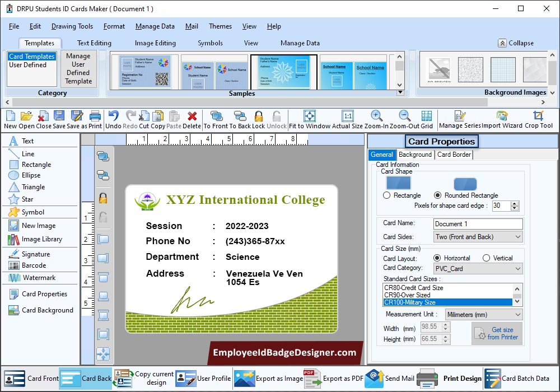Choose Vertical card layout
This screenshot has width=560, height=392.
pyautogui.click(x=486, y=258)
